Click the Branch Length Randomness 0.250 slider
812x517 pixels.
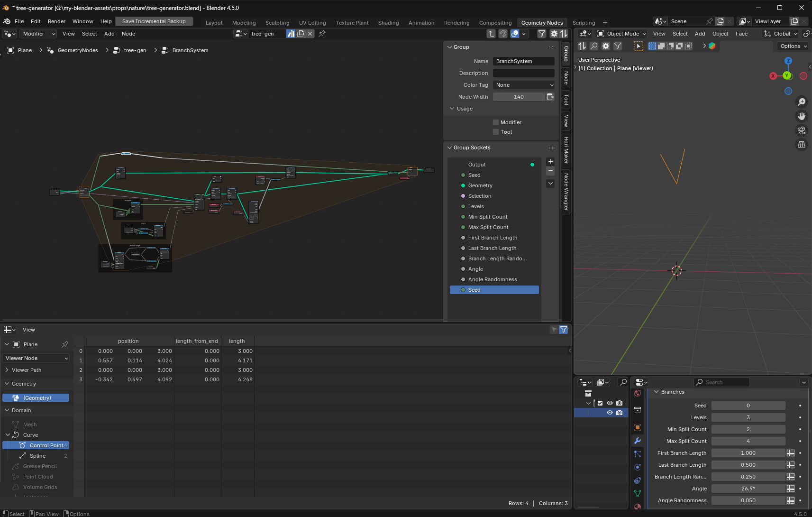coord(748,477)
